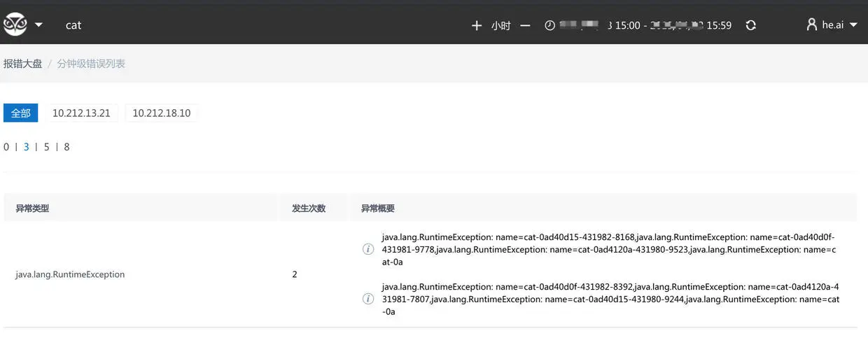The height and width of the screenshot is (345, 868).
Task: Click 发生次数 column header
Action: (309, 209)
